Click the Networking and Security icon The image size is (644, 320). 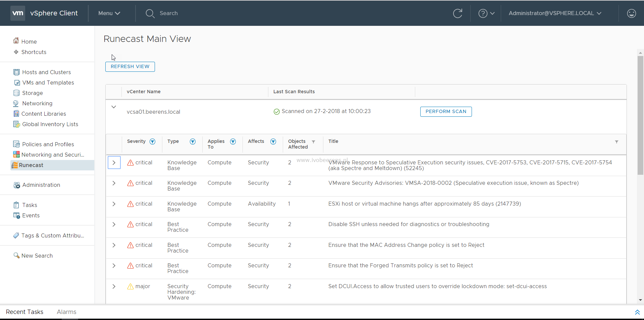[x=16, y=155]
